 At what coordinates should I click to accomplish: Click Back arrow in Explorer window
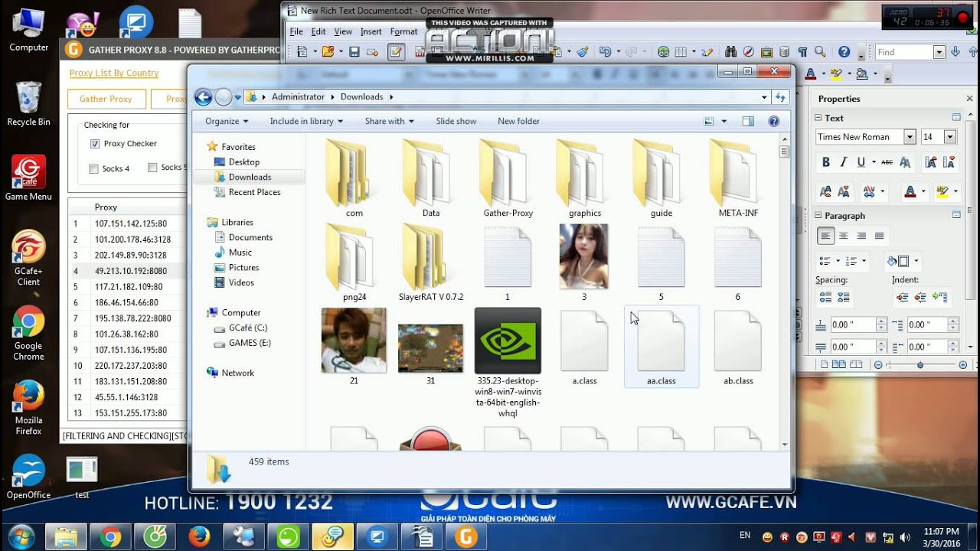point(203,97)
